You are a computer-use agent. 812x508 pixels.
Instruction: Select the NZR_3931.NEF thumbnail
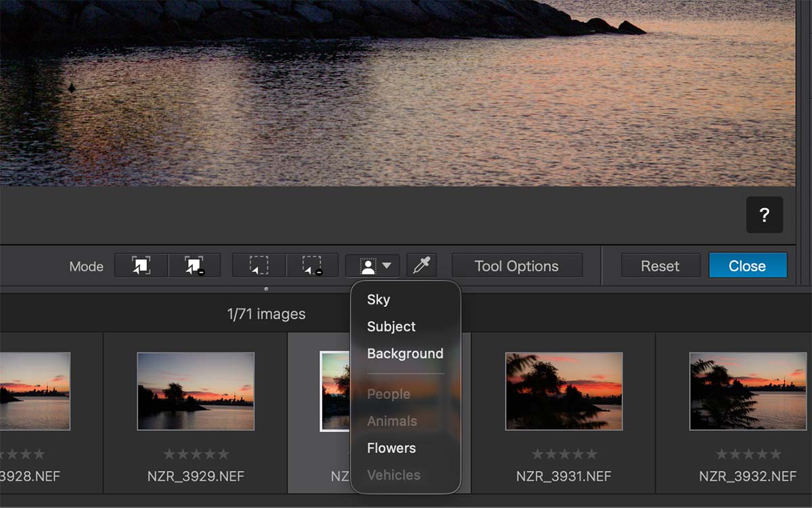point(564,391)
